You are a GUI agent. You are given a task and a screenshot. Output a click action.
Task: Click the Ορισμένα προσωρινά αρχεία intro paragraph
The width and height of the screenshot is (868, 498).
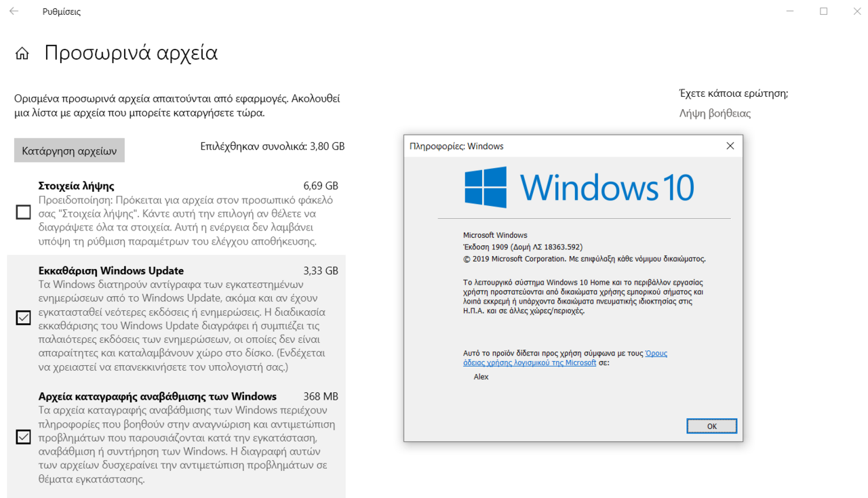click(177, 106)
